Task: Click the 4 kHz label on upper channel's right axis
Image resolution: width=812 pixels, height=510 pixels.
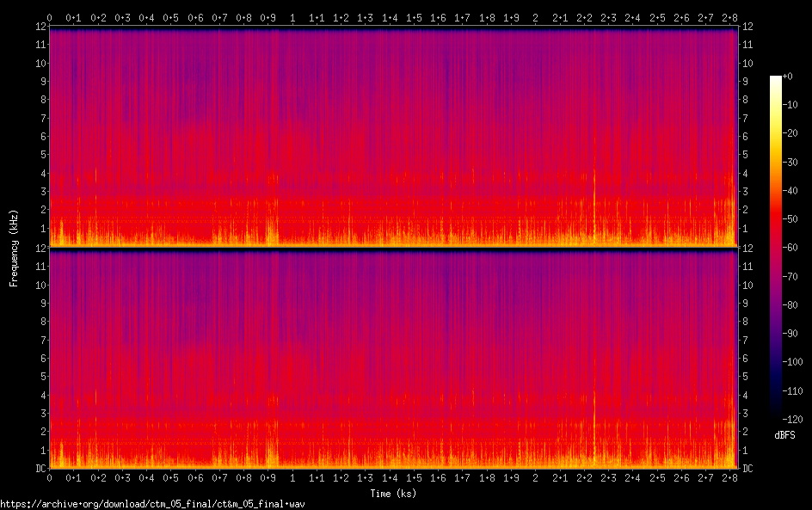Action: point(745,174)
